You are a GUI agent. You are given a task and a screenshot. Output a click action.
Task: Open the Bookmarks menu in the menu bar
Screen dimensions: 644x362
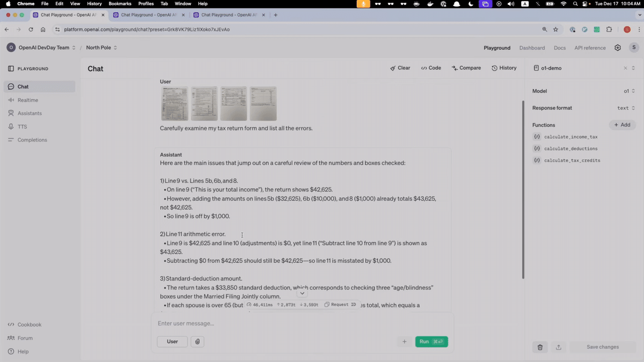pos(120,4)
